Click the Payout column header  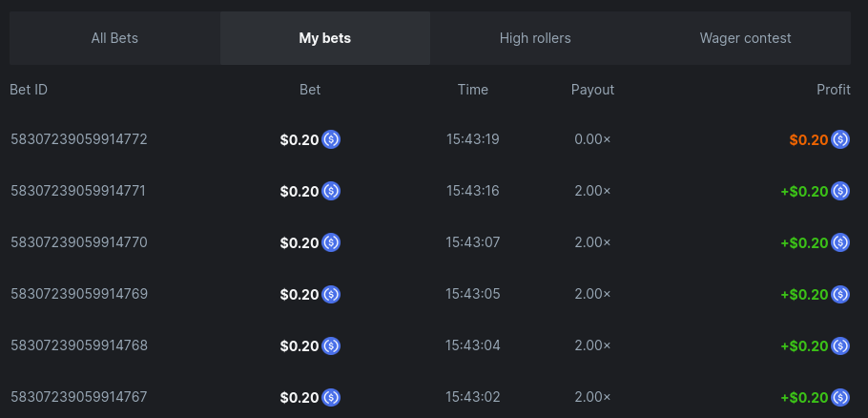pos(592,90)
